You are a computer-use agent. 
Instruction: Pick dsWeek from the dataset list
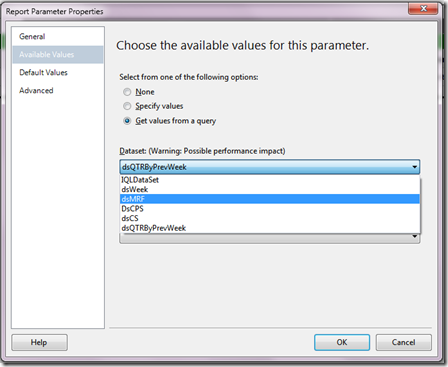[270, 189]
